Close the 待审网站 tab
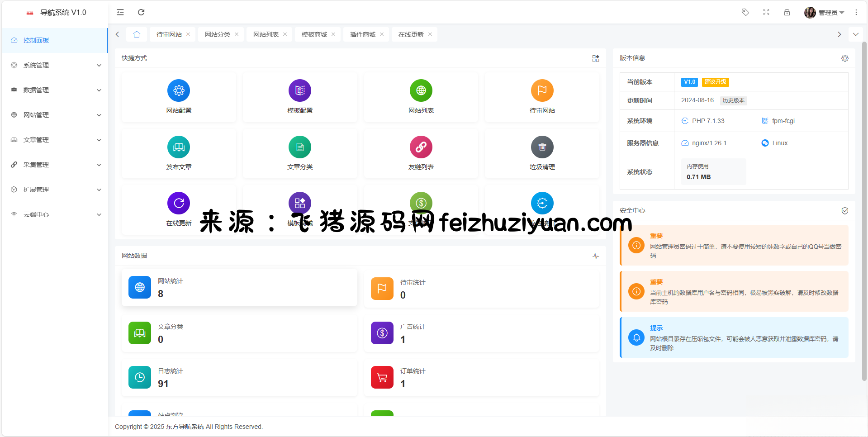The image size is (868, 437). click(188, 34)
